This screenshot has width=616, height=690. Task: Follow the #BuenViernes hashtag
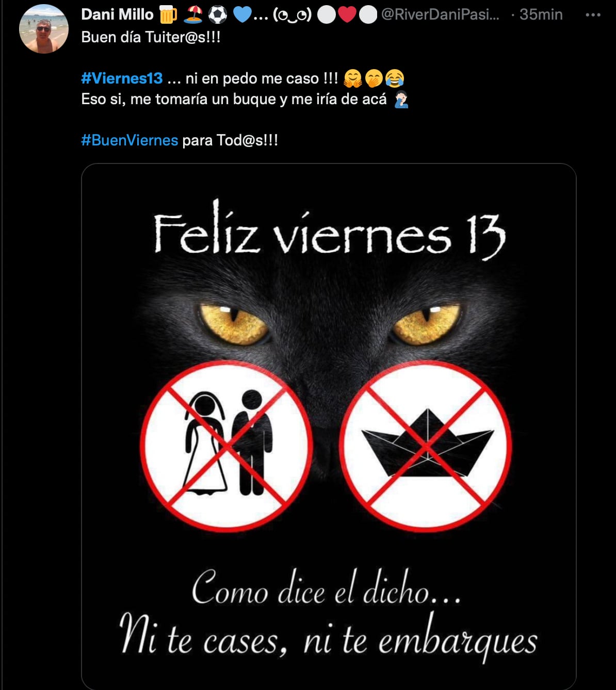point(129,140)
